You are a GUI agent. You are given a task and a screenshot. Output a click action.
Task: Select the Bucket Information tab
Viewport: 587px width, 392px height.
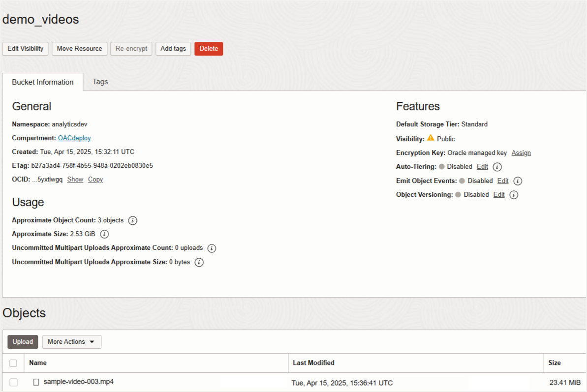pyautogui.click(x=43, y=82)
